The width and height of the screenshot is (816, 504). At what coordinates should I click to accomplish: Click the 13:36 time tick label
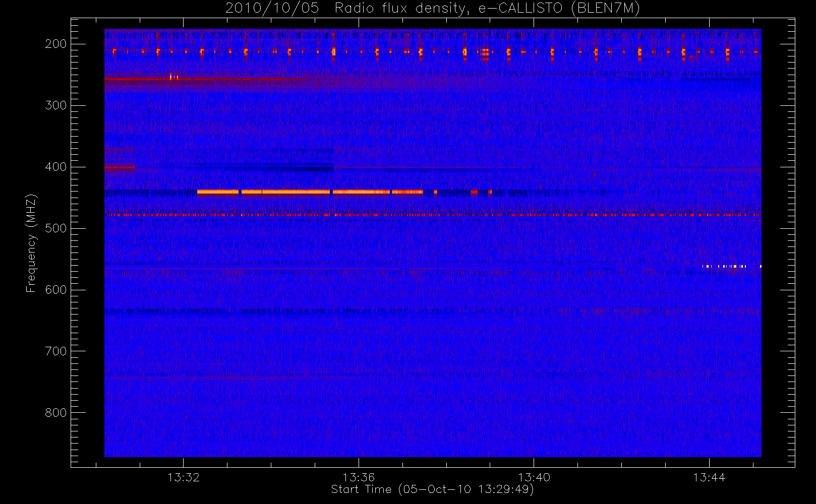[359, 477]
